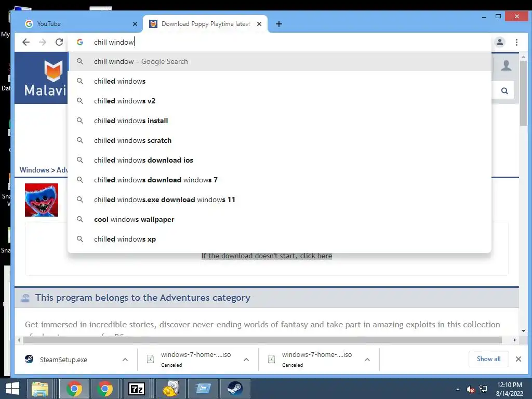Show hidden system tray icons

[x=458, y=389]
